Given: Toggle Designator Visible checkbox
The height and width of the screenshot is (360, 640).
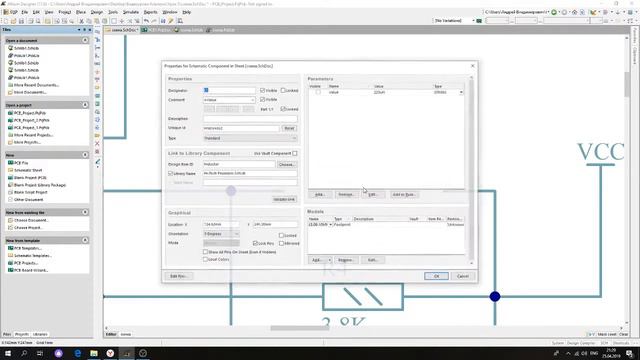Looking at the screenshot, I should click(x=262, y=90).
